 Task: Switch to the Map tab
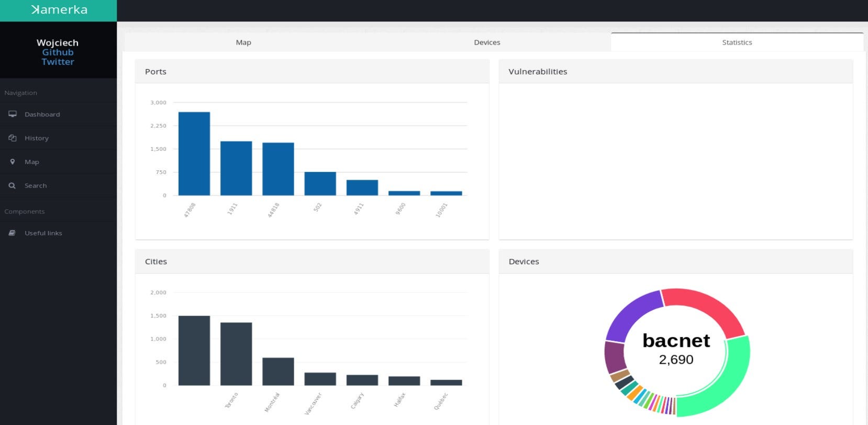click(x=243, y=42)
